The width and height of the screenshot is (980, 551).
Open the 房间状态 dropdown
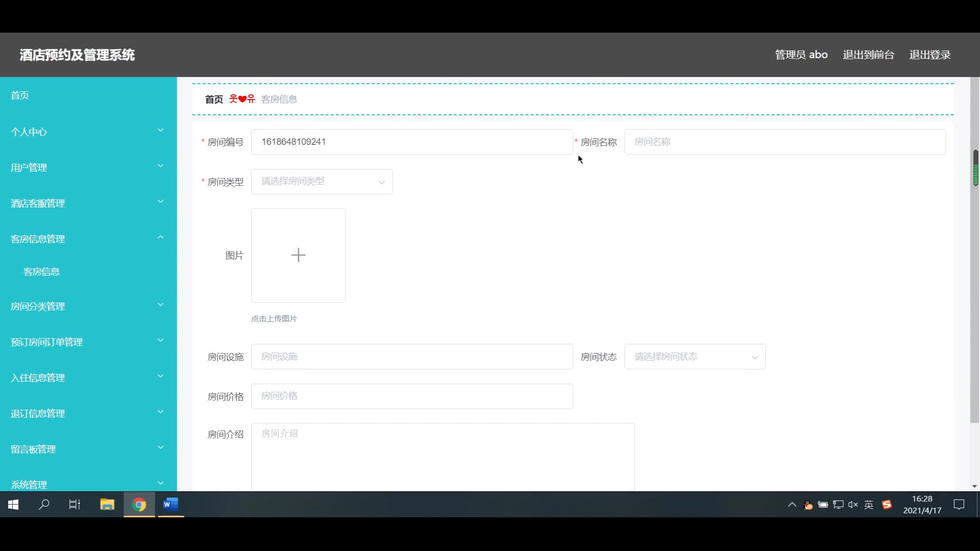coord(694,357)
